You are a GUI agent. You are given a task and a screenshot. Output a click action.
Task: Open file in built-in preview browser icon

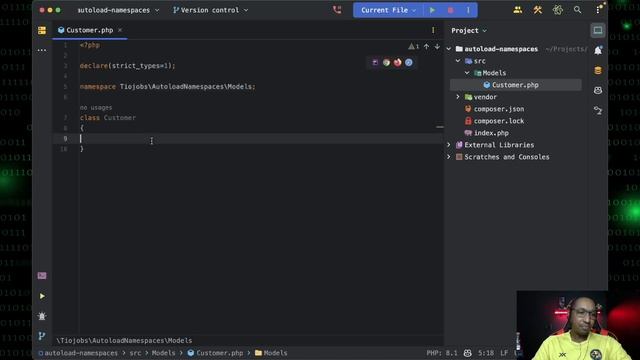tap(375, 62)
